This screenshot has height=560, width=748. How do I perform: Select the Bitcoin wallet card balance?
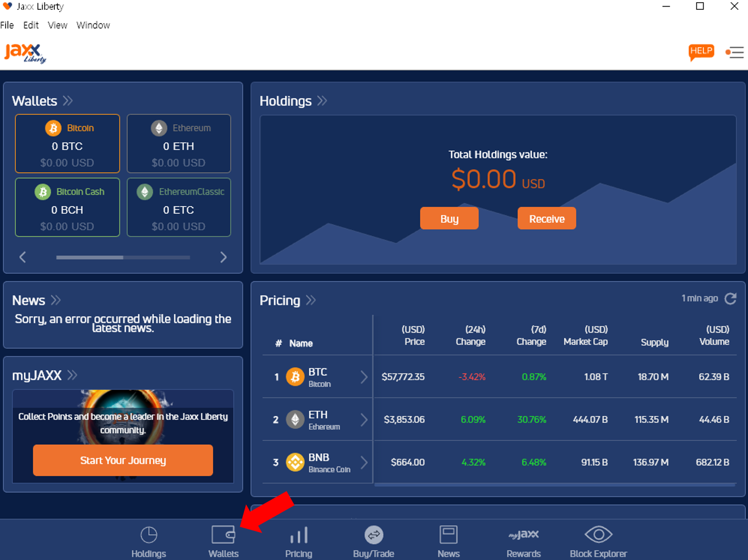(x=67, y=146)
